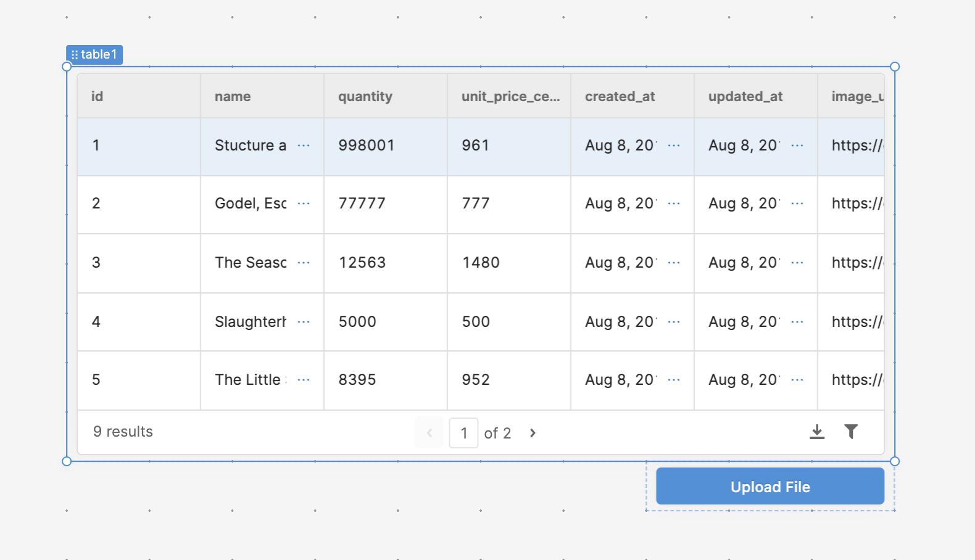Select row with quantity 12563
This screenshot has width=975, height=560.
[362, 263]
